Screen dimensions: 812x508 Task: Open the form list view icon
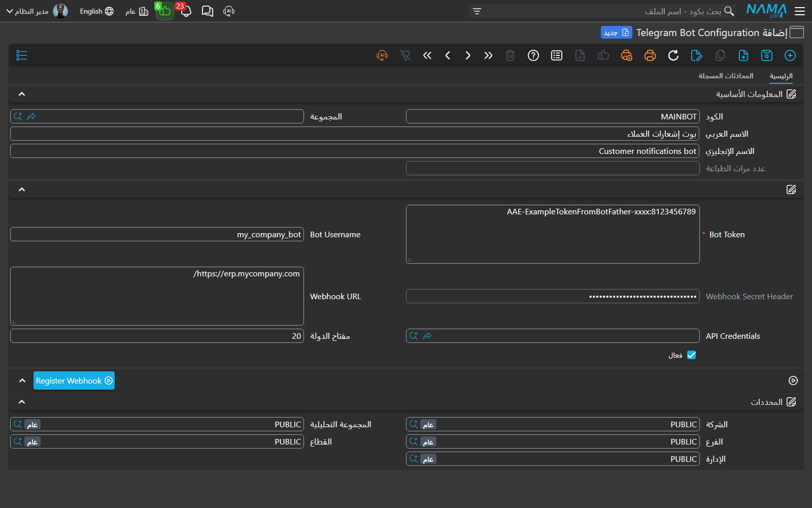(x=557, y=55)
